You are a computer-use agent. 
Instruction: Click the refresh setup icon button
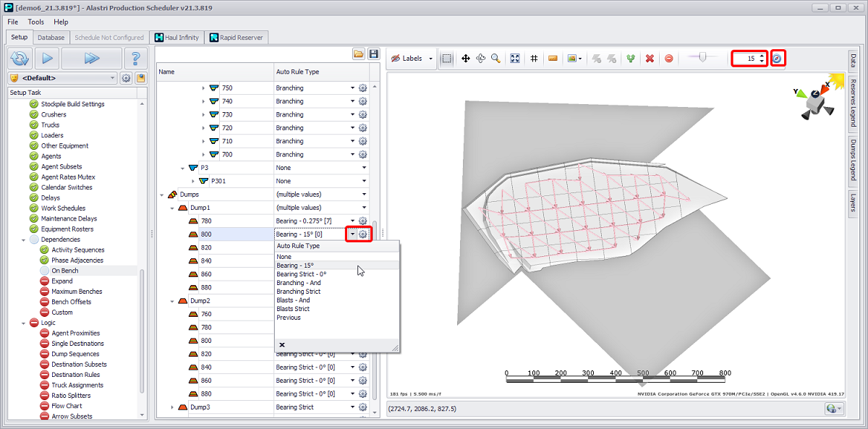pyautogui.click(x=20, y=59)
